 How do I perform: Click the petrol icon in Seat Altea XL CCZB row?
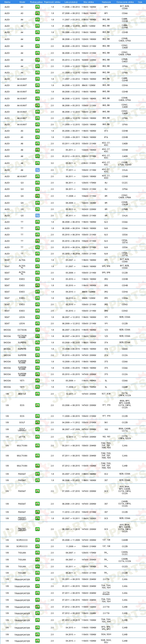38,273
